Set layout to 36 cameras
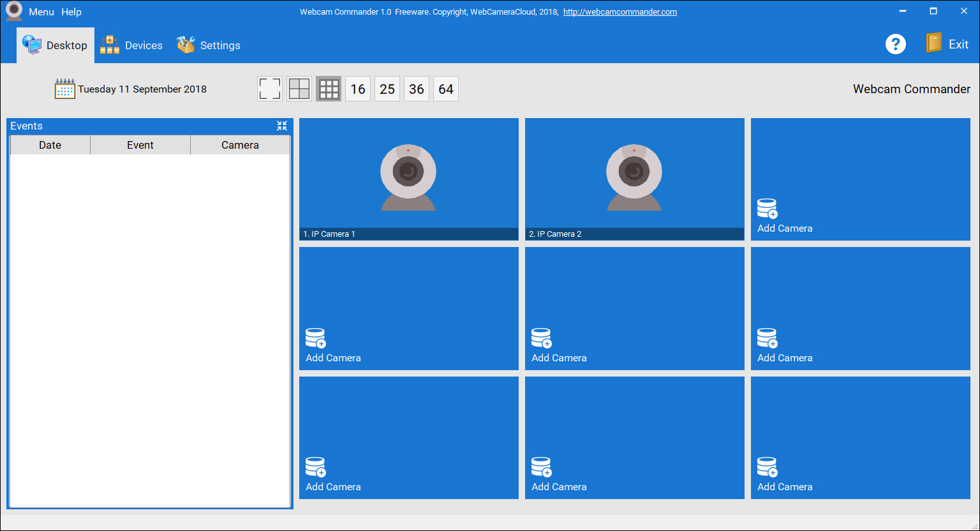The width and height of the screenshot is (980, 531). tap(417, 89)
